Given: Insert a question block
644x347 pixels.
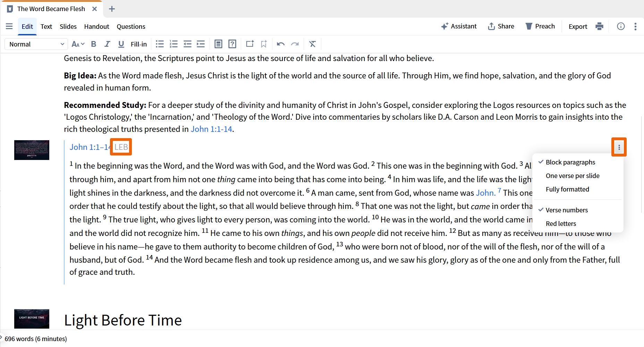Looking at the screenshot, I should pos(232,44).
